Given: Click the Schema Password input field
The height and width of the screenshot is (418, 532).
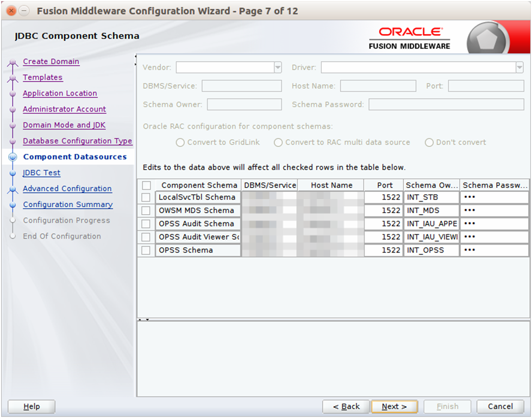Looking at the screenshot, I should click(x=447, y=104).
